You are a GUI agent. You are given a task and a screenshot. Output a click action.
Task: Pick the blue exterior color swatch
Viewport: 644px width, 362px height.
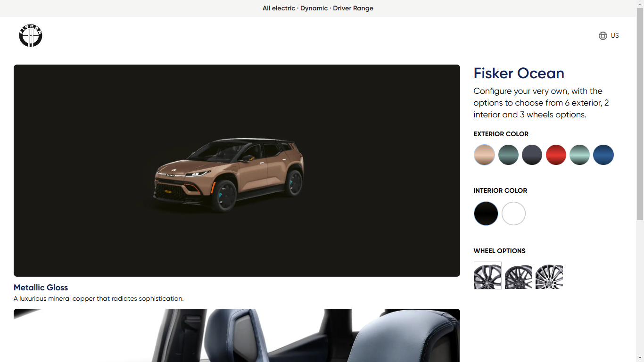tap(603, 155)
